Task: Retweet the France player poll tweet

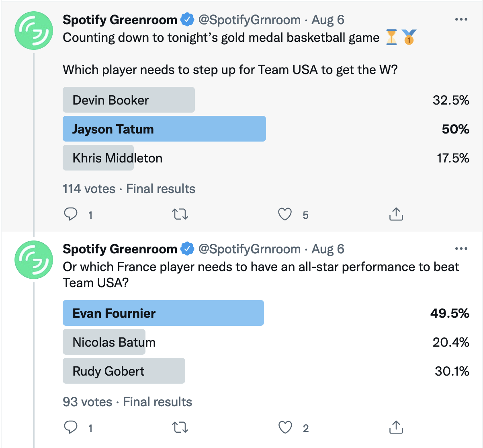Action: 180,427
